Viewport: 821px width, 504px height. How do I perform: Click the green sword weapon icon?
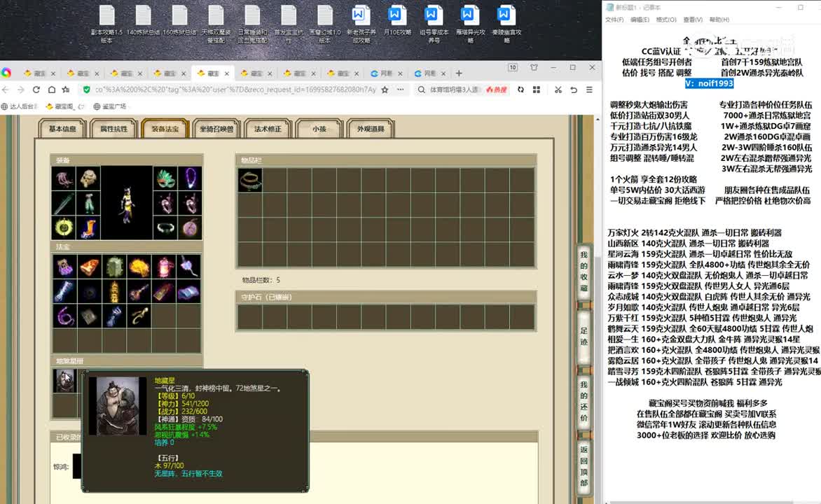point(63,203)
